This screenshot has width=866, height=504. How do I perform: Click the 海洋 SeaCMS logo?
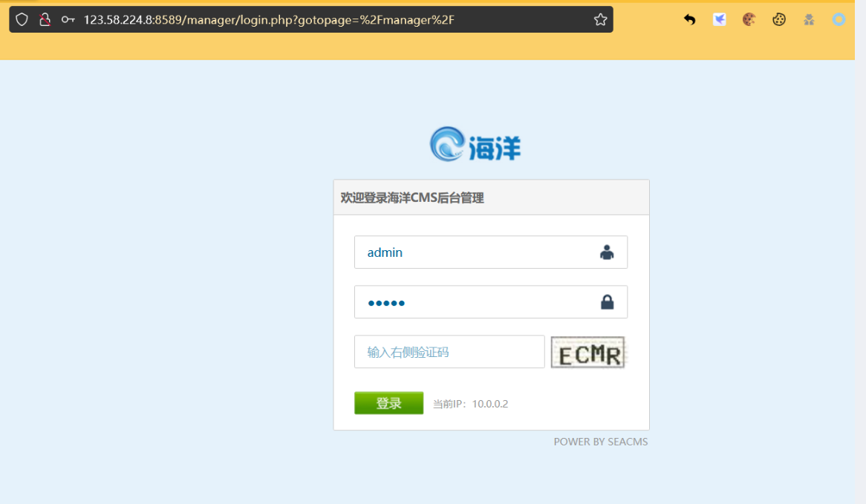(x=475, y=144)
